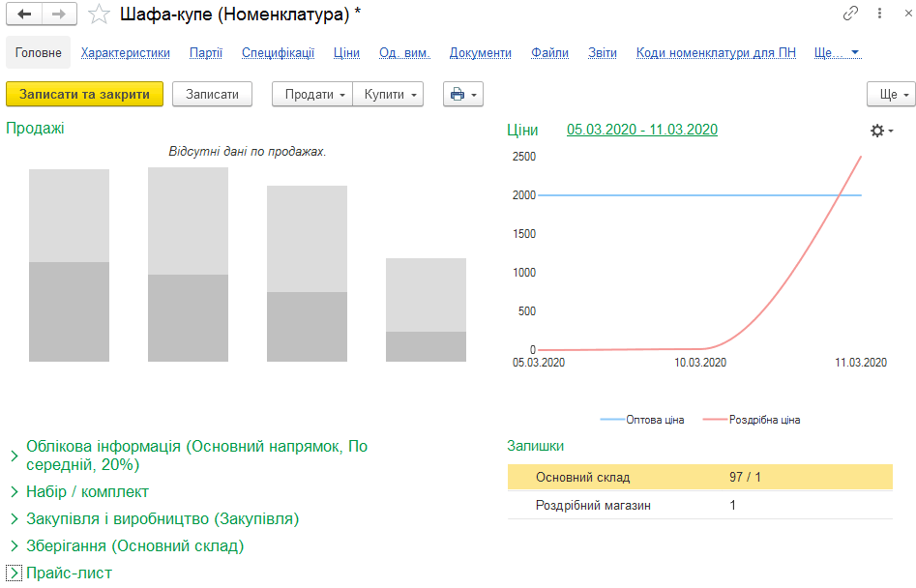Expand Набір / комплект section
This screenshot has width=916, height=588.
pos(87,491)
